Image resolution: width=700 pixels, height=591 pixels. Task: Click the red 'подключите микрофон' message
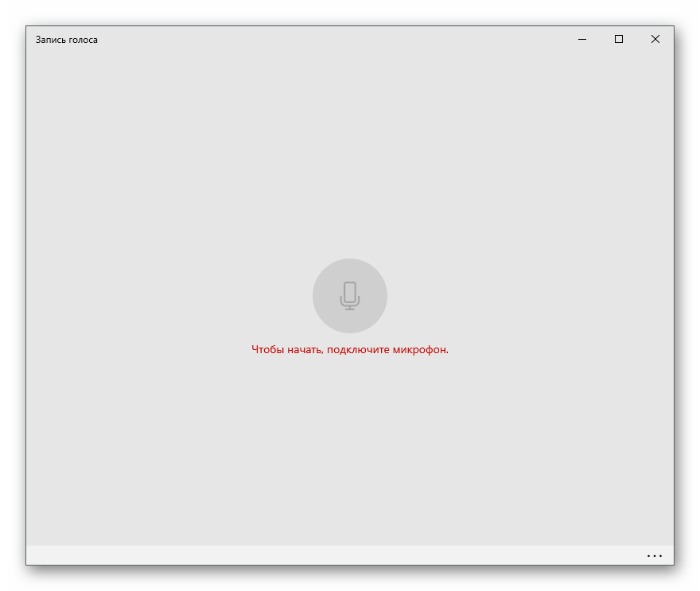[350, 349]
